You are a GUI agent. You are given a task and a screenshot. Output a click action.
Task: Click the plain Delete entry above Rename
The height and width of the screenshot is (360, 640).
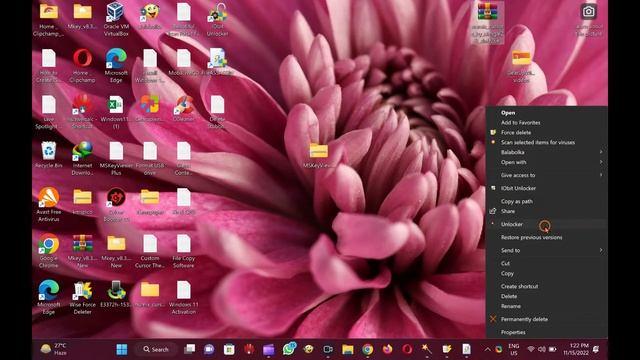(546, 296)
